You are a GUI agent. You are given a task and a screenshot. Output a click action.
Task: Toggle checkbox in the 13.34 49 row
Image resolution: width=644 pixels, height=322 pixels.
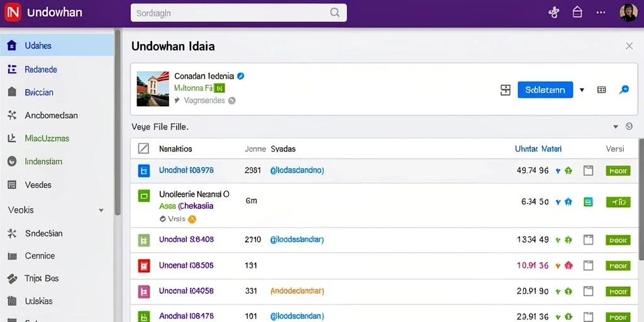(589, 240)
